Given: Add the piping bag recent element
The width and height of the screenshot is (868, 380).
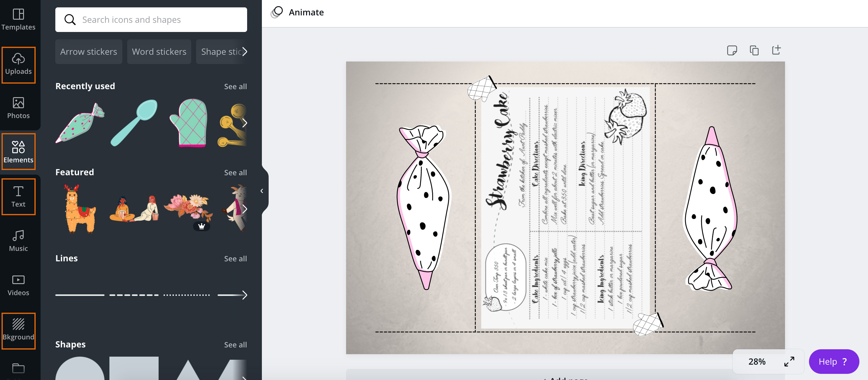Looking at the screenshot, I should pos(80,123).
